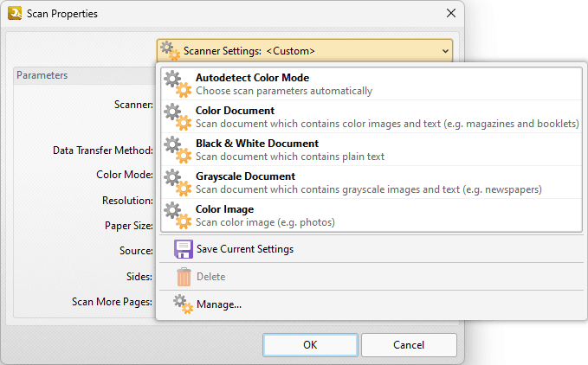The image size is (588, 365).
Task: Click the Color Mode: label
Action: [125, 175]
